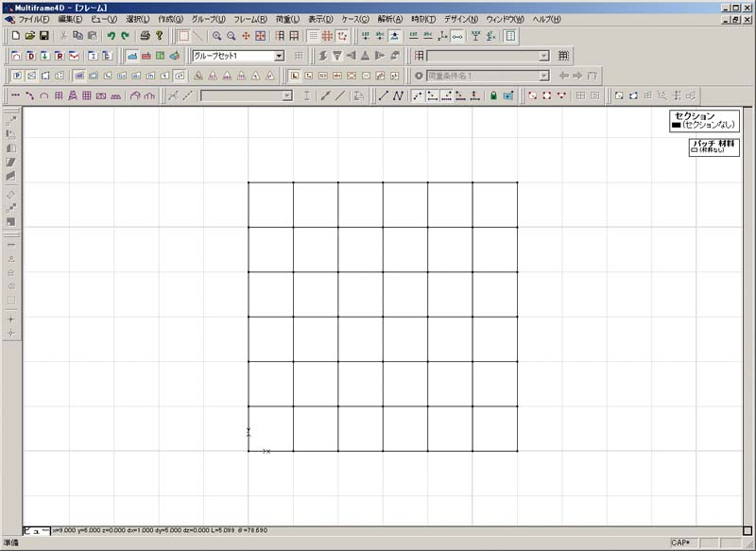Open the デザイン(N) menu
Viewport: 756px width, 551px height.
(461, 19)
